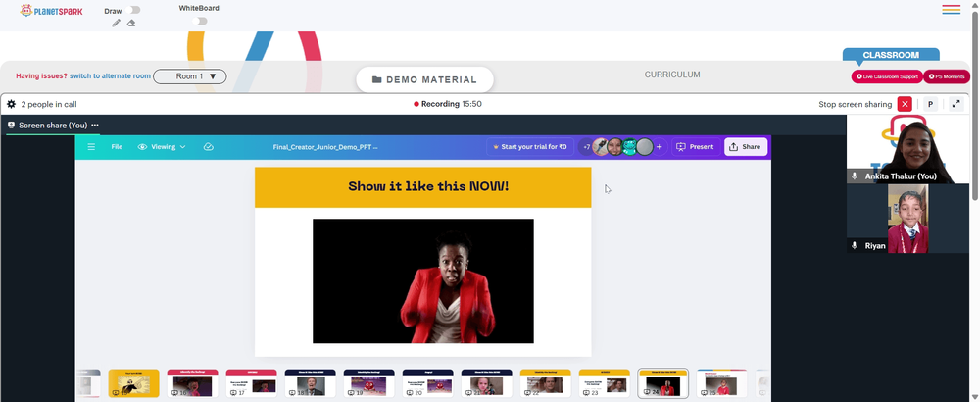Click the Final_Creator_Junior_Demo_PPT title
Screen dimensions: 980x402
(x=325, y=147)
